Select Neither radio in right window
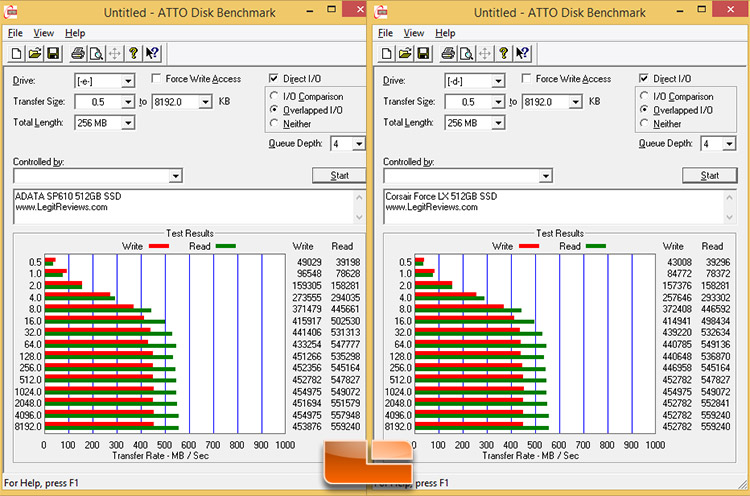This screenshot has height=496, width=750. point(644,123)
